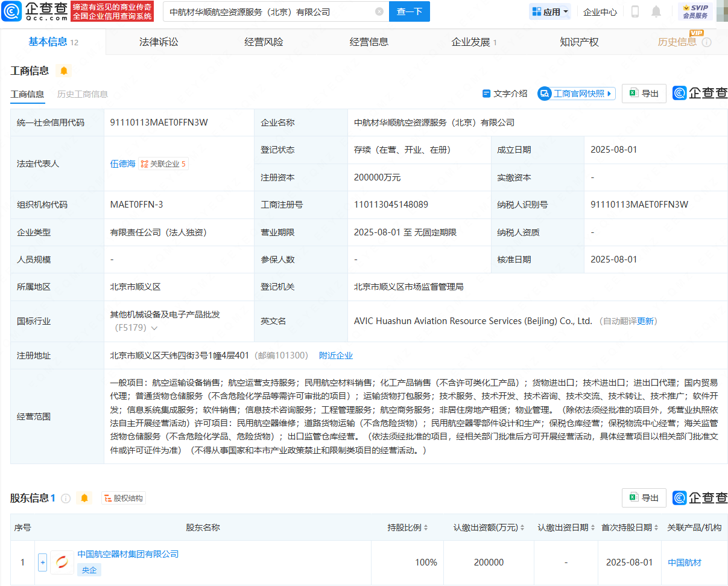Open notifications bell in header
Viewport: 728px width, 586px height.
(x=656, y=11)
